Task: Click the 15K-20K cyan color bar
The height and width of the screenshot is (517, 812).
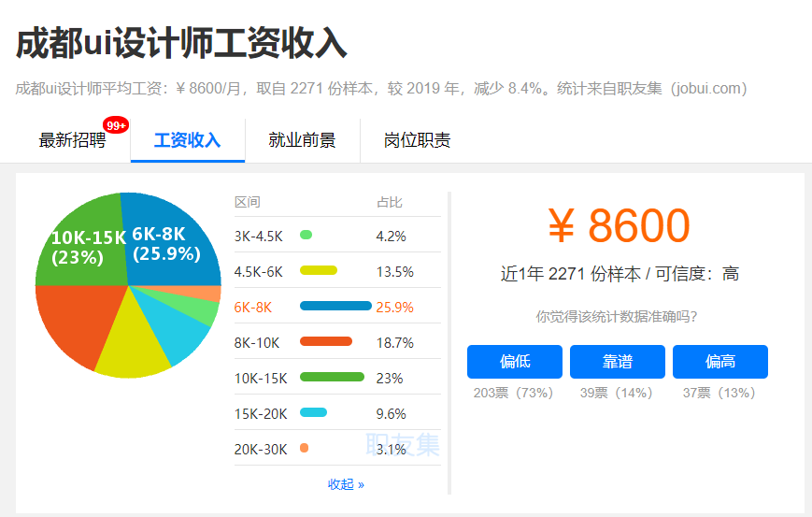Action: (313, 412)
